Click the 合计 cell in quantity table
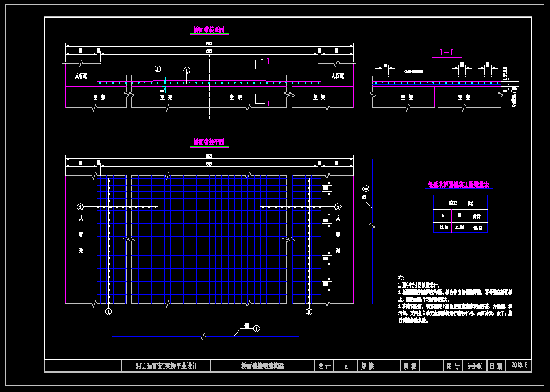The width and height of the screenshot is (550, 392). [476, 215]
